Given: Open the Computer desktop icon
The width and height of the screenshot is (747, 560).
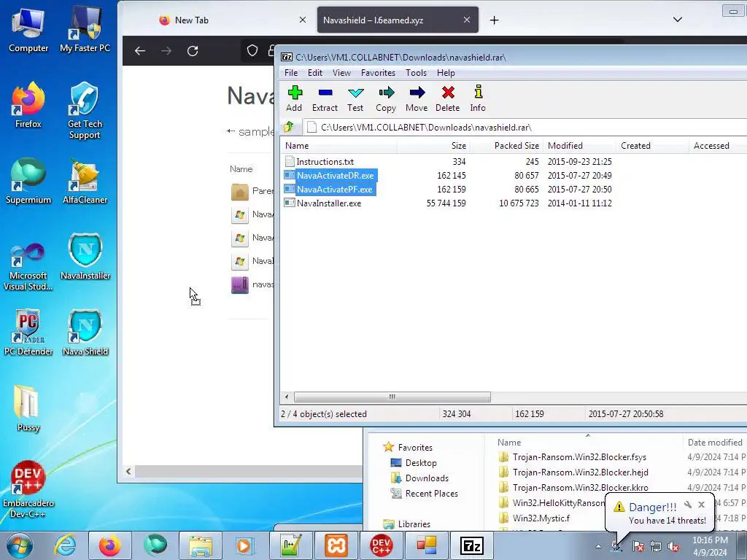Looking at the screenshot, I should (x=28, y=31).
